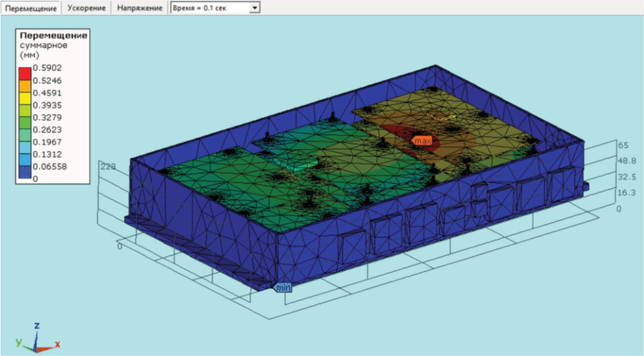
Task: Select the Напряжение tab
Action: (x=140, y=8)
